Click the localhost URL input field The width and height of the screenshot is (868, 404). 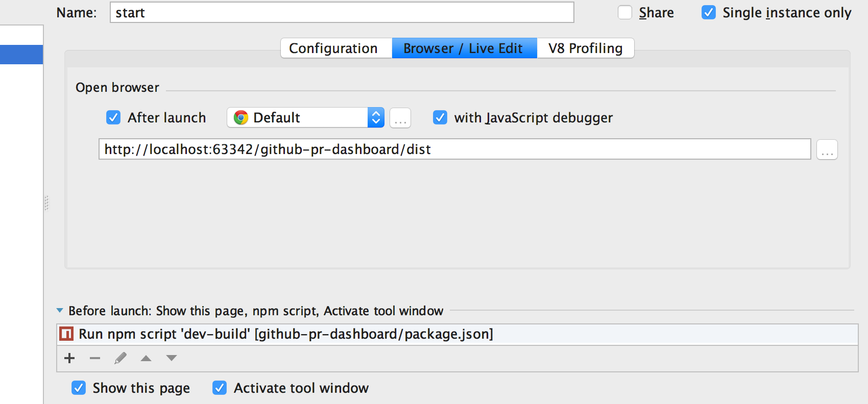pyautogui.click(x=454, y=149)
